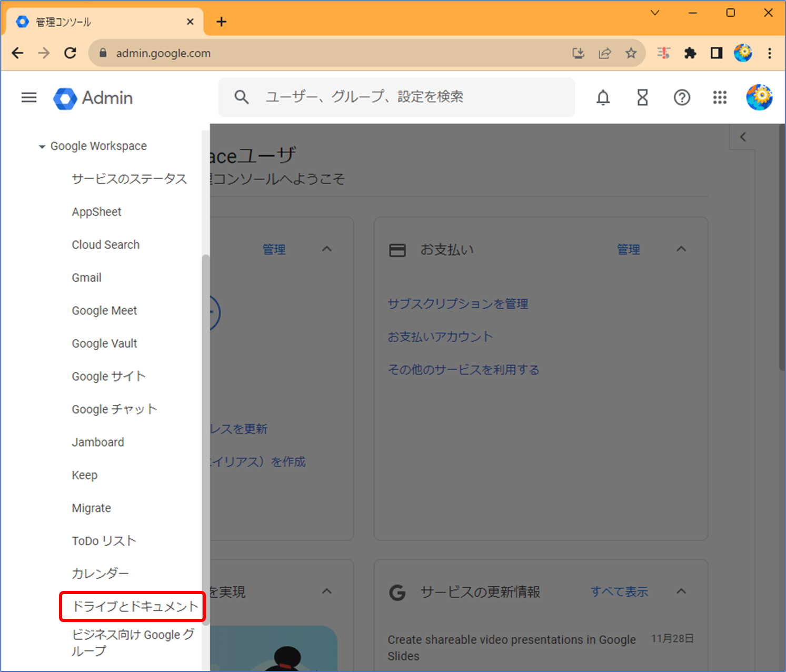
Task: Select サービスのステータス in sidebar
Action: 130,179
